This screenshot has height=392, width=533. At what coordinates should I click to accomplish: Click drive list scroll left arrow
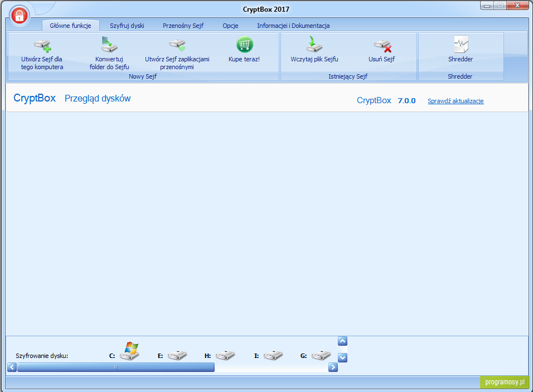(12, 367)
